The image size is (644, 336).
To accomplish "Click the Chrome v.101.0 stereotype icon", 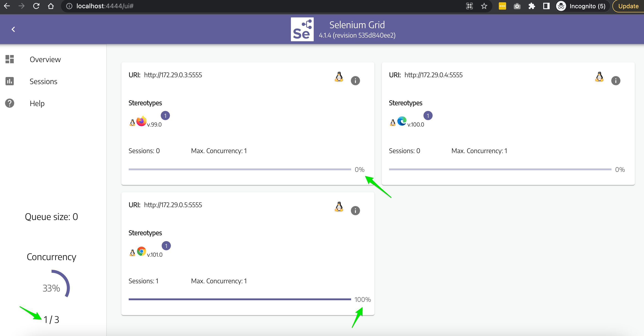I will 142,251.
